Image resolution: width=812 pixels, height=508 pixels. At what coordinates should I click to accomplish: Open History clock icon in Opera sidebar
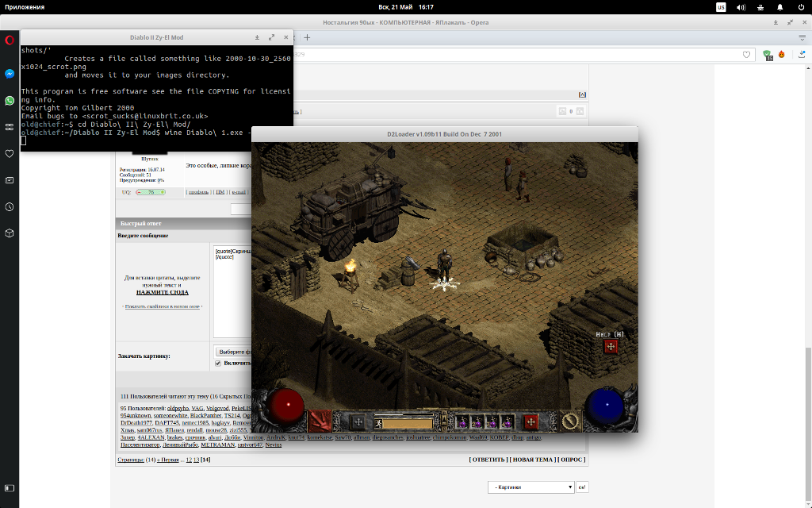click(10, 207)
